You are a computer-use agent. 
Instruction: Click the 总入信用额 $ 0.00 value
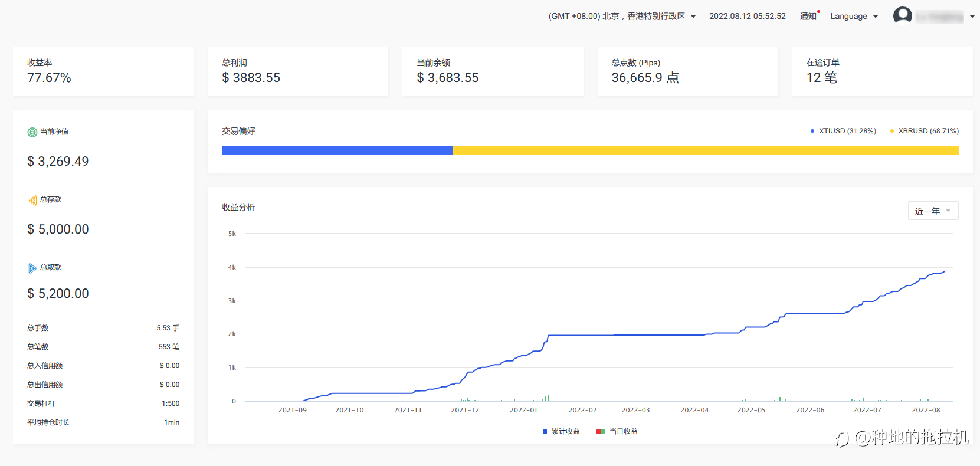point(169,366)
